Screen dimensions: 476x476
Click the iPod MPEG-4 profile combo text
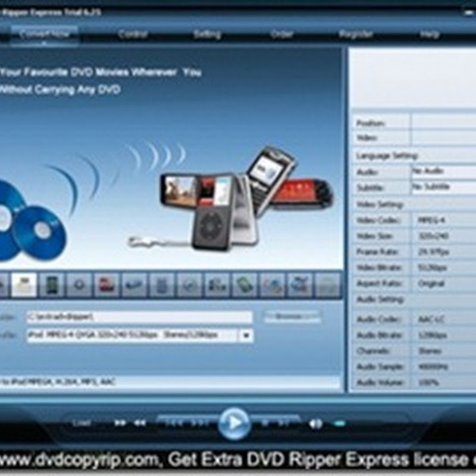point(133,335)
